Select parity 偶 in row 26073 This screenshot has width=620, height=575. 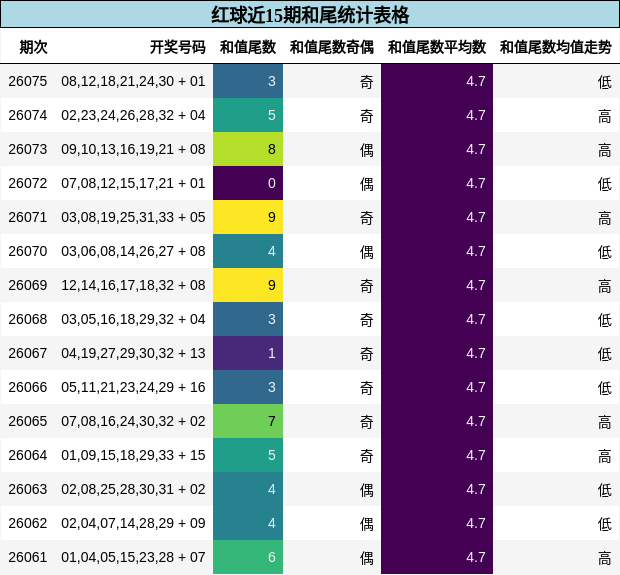[x=367, y=150]
